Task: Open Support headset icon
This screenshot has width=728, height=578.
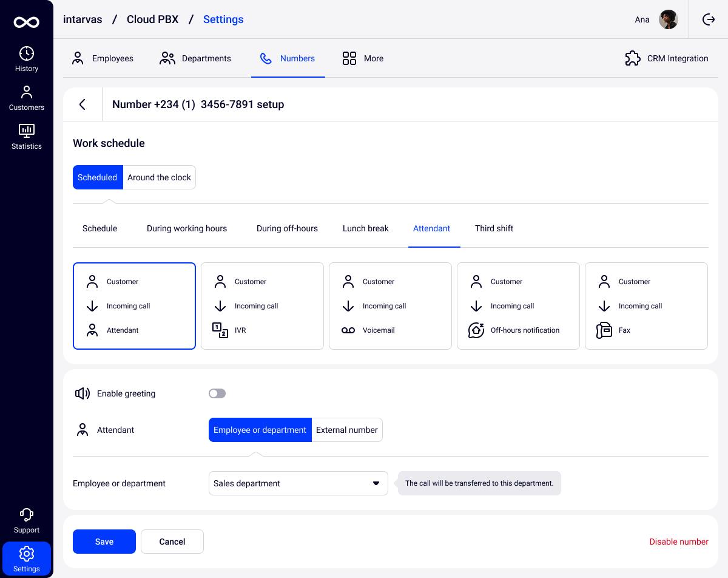Action: (27, 515)
